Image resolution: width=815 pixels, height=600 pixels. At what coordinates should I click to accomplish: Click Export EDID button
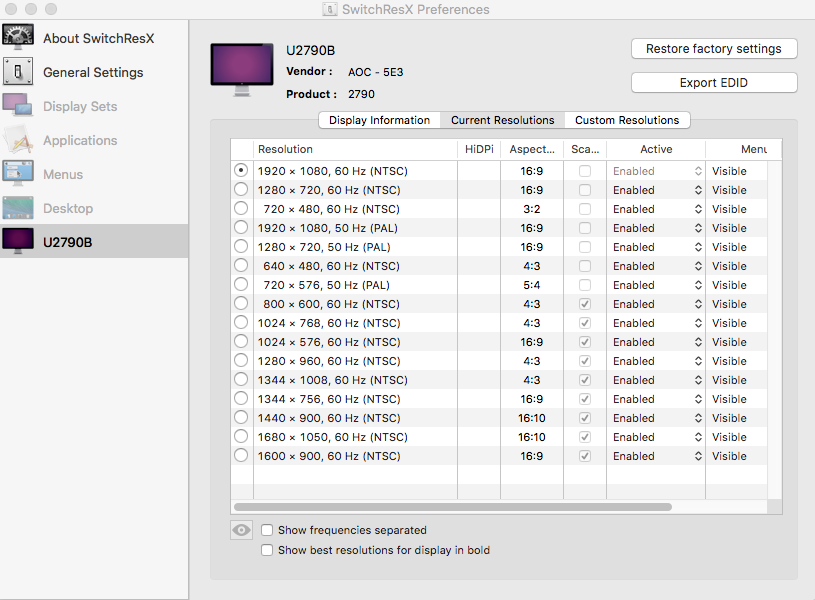click(714, 83)
